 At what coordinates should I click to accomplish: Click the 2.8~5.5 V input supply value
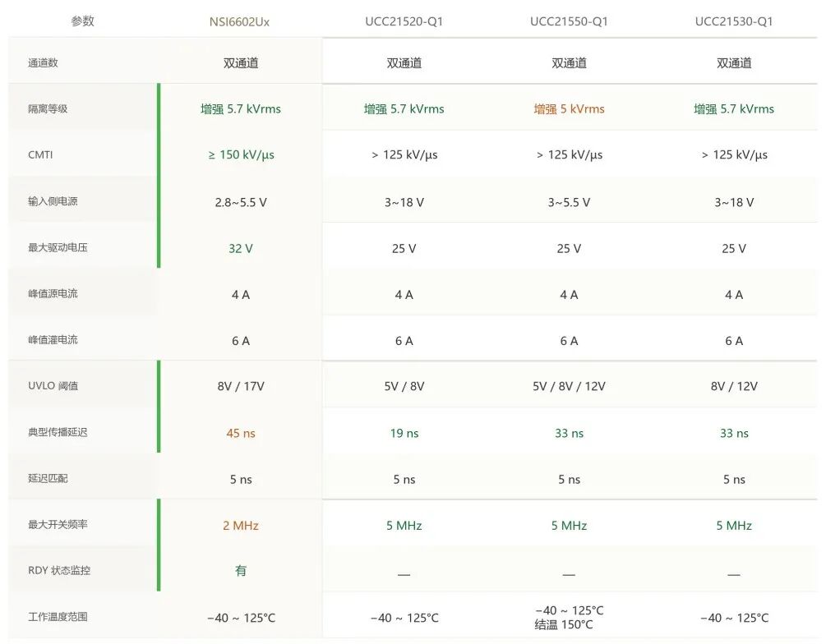(x=241, y=202)
